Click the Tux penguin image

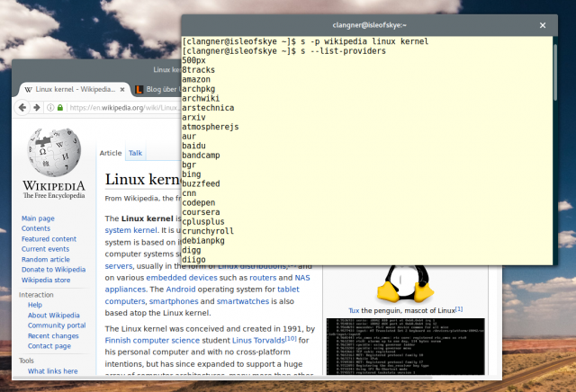point(405,283)
